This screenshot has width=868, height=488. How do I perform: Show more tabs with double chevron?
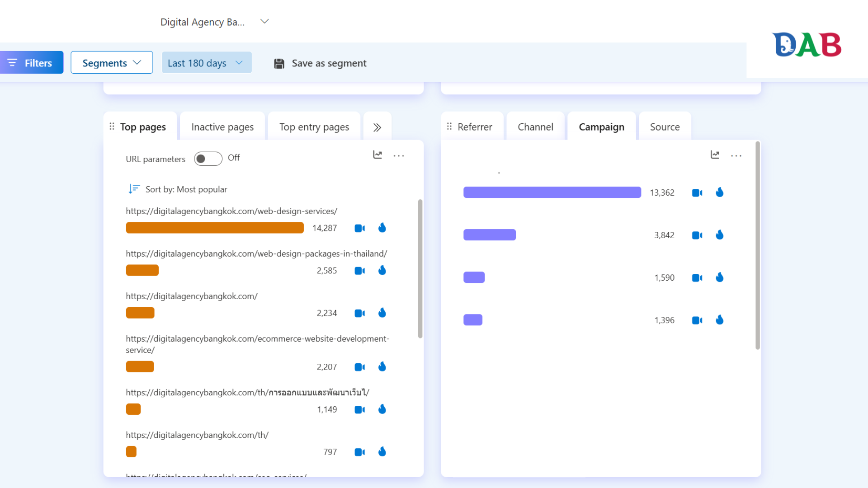click(377, 127)
